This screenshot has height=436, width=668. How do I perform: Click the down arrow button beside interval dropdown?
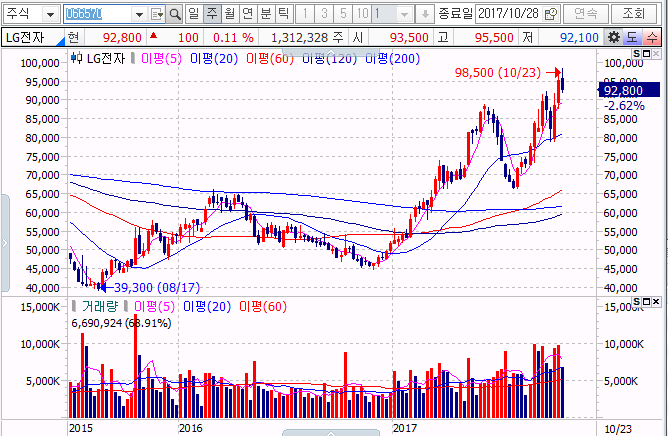(x=425, y=14)
